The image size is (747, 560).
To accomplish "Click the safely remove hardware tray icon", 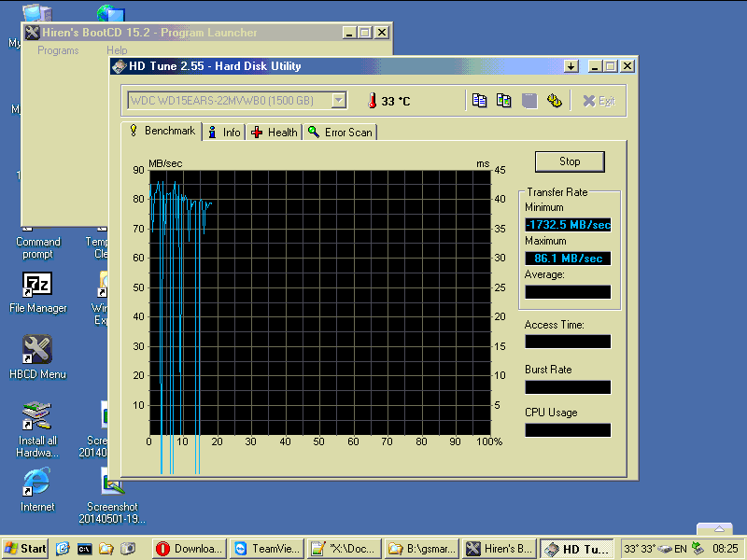I will 698,549.
